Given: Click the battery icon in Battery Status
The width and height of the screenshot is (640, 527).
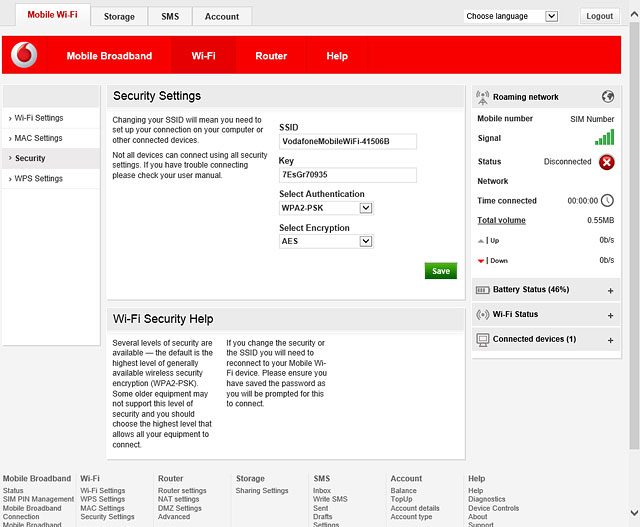Looking at the screenshot, I should (482, 290).
